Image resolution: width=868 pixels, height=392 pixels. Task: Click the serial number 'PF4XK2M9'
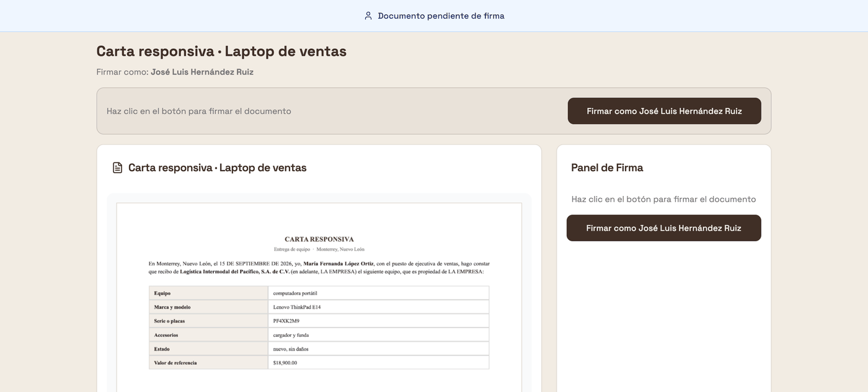point(286,321)
